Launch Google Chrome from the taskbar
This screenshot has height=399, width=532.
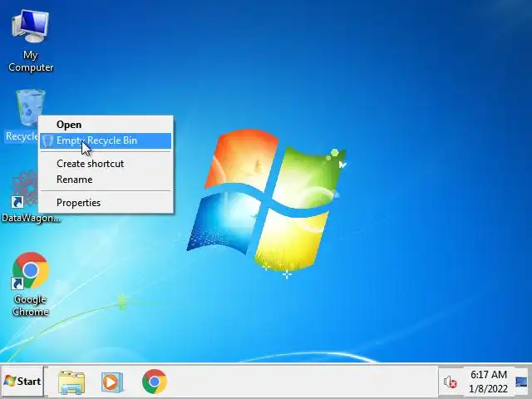[x=155, y=382]
